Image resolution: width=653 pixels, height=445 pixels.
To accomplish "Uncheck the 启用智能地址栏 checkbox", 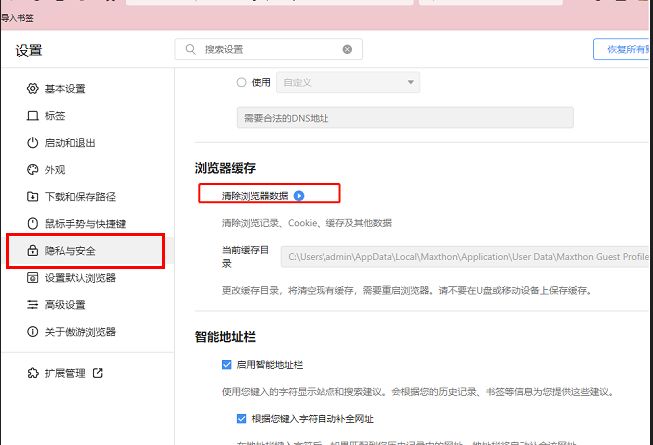I will coord(227,366).
